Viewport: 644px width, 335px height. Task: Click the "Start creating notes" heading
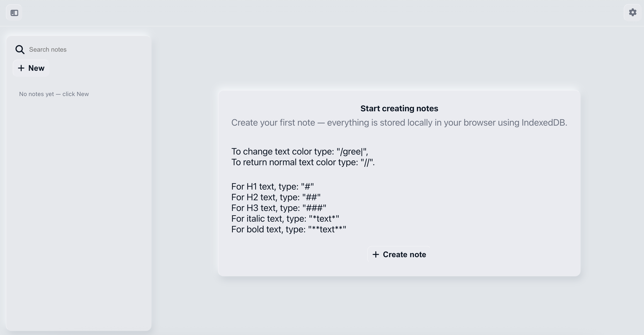click(x=399, y=108)
